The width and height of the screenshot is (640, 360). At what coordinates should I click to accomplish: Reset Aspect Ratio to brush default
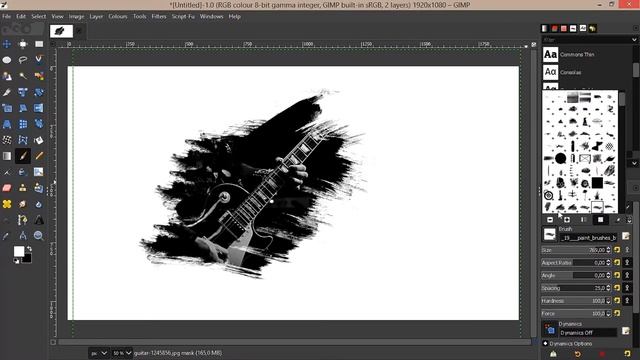pyautogui.click(x=617, y=262)
